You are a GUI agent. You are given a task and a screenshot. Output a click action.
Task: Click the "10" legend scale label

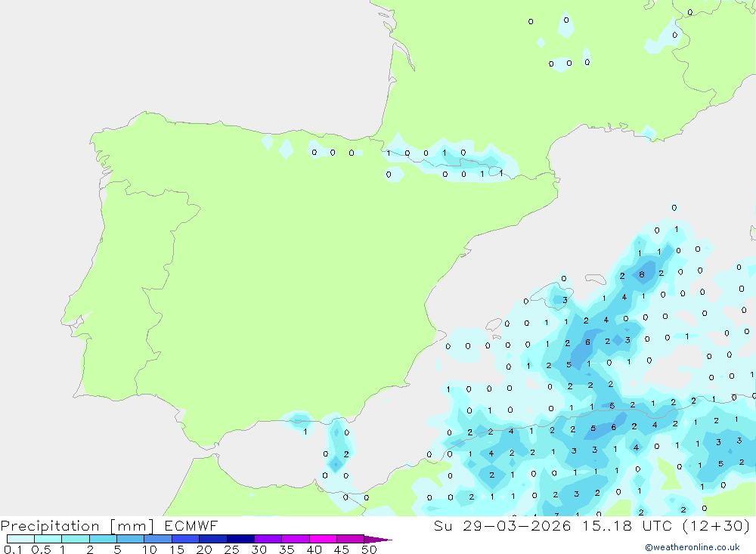pyautogui.click(x=150, y=549)
